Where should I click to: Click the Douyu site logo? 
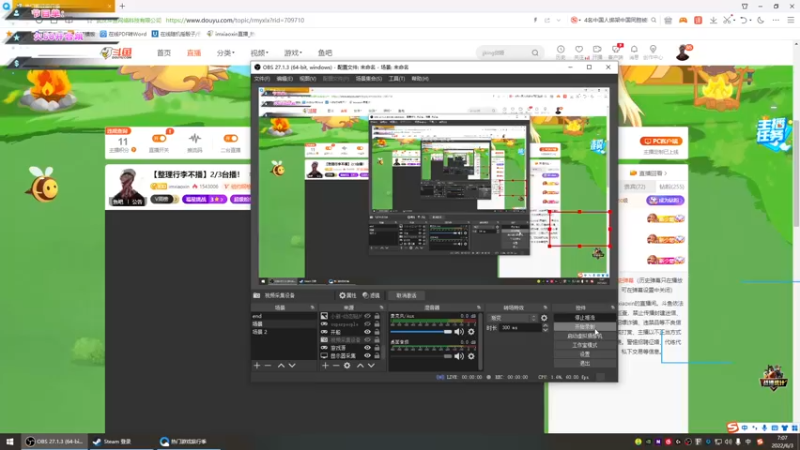point(116,53)
